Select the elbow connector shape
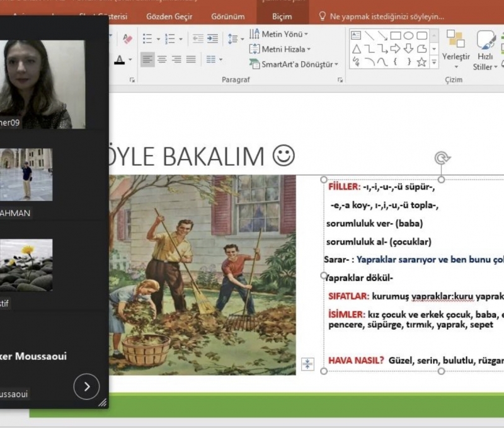The image size is (504, 428). 369,49
